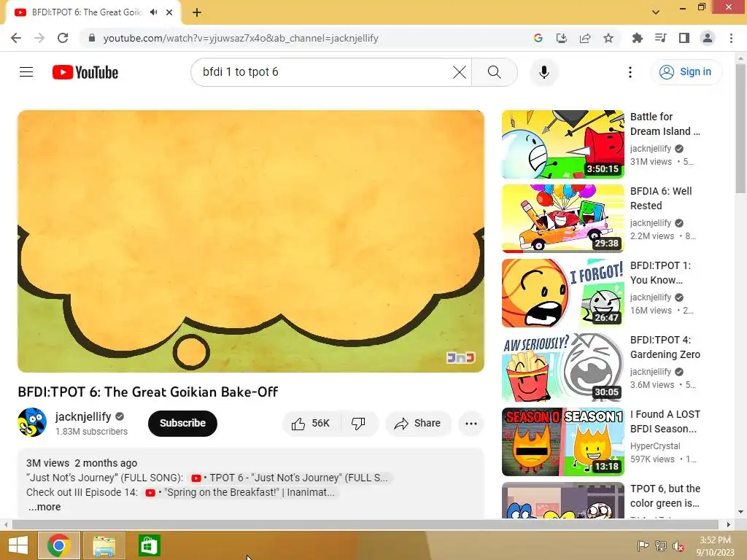Share the TPOT 6 video
This screenshot has height=560, width=747.
418,424
